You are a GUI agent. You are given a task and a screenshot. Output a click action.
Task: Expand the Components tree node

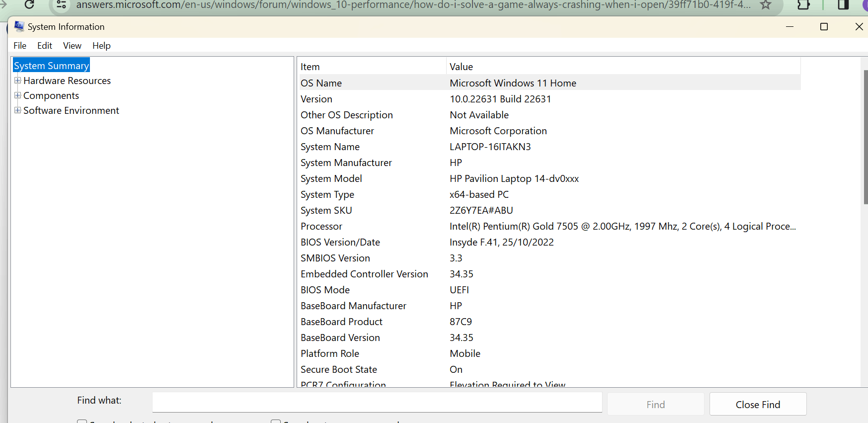pyautogui.click(x=18, y=95)
